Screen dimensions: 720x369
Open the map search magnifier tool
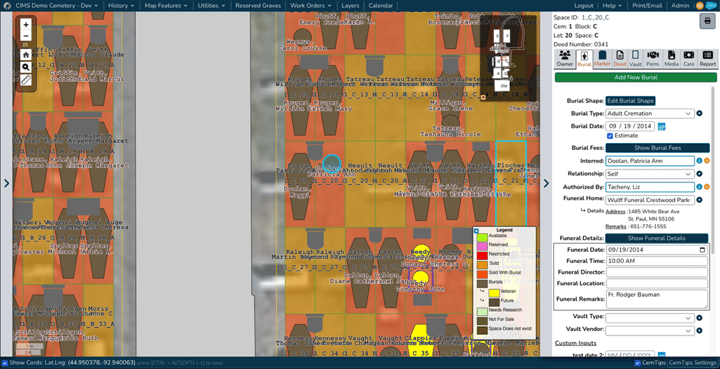(x=26, y=67)
